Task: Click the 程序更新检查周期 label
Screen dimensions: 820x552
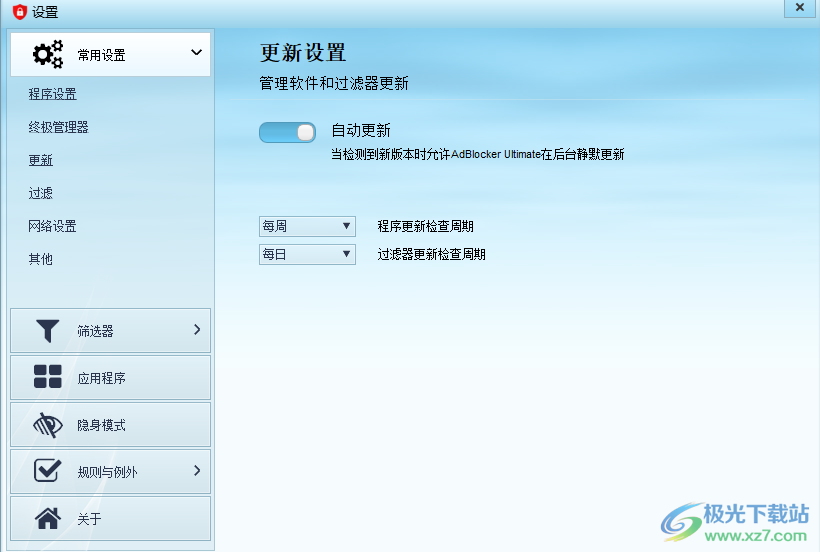Action: pyautogui.click(x=425, y=226)
